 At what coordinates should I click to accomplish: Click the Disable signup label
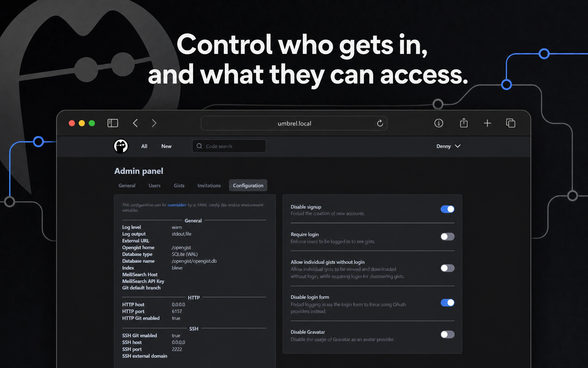pos(306,207)
